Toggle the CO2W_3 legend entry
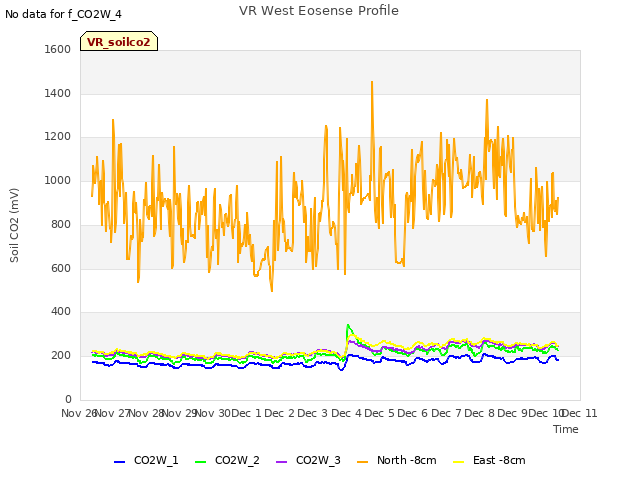 (308, 460)
